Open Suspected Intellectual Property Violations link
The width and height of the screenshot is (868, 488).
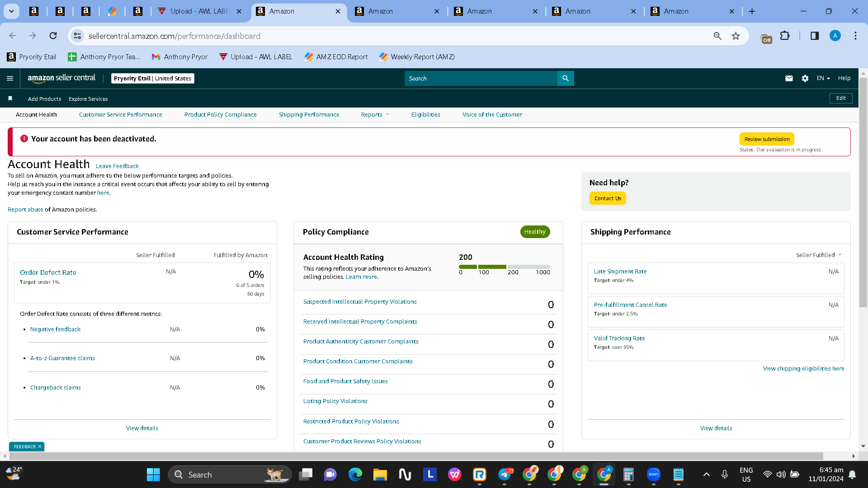[x=360, y=301]
